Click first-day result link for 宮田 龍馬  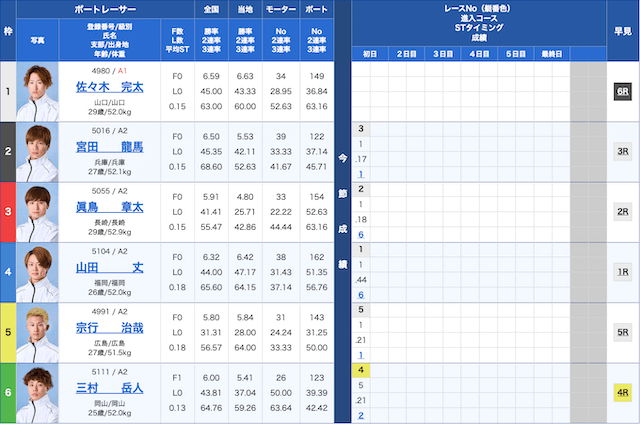361,174
